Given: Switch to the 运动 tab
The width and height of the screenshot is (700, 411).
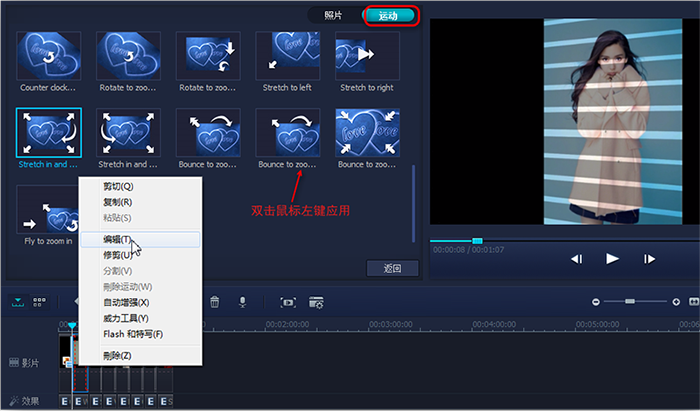Looking at the screenshot, I should tap(388, 16).
